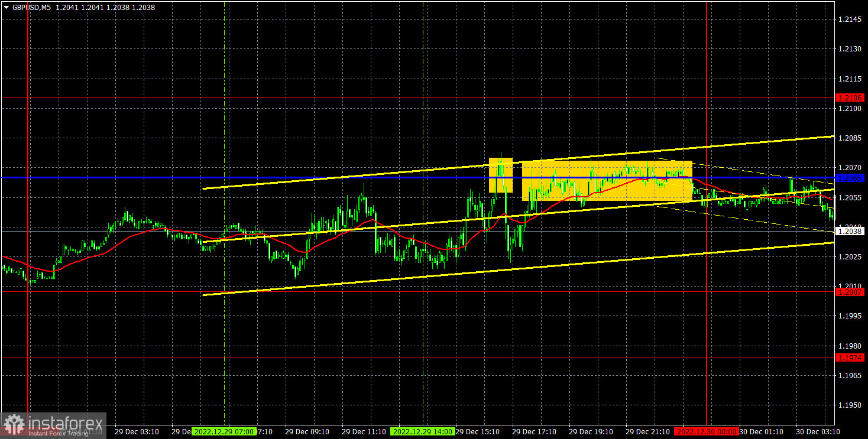Screen dimensions: 868x439
Task: Click the 1.2145 price axis value
Action: tap(849, 19)
